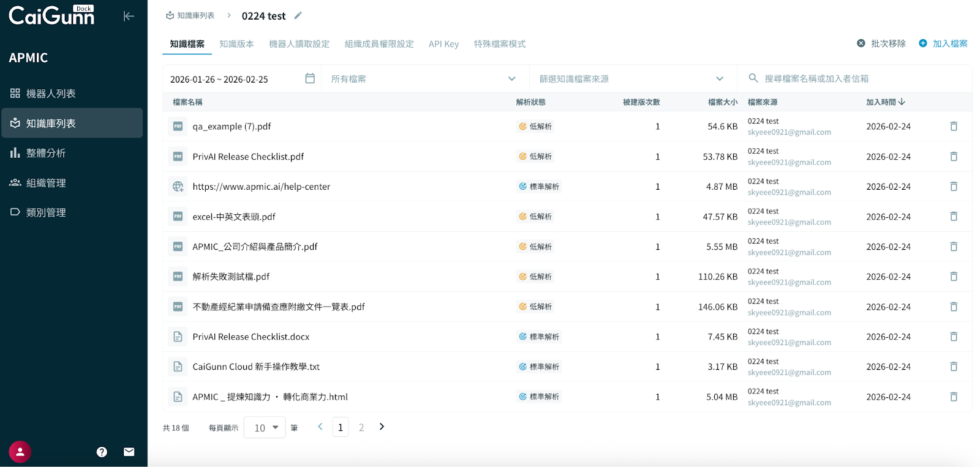Click the pencil icon to rename 0224 test
The height and width of the screenshot is (467, 980).
[x=298, y=15]
